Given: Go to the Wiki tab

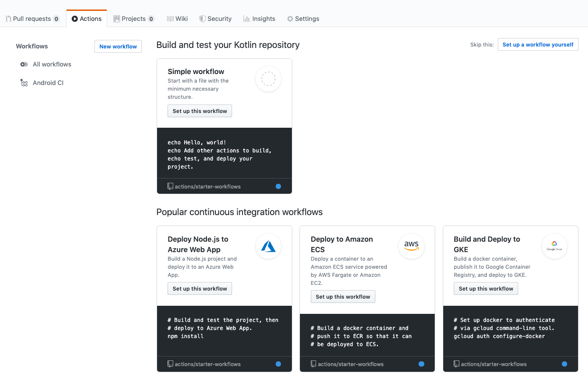Looking at the screenshot, I should [x=177, y=19].
